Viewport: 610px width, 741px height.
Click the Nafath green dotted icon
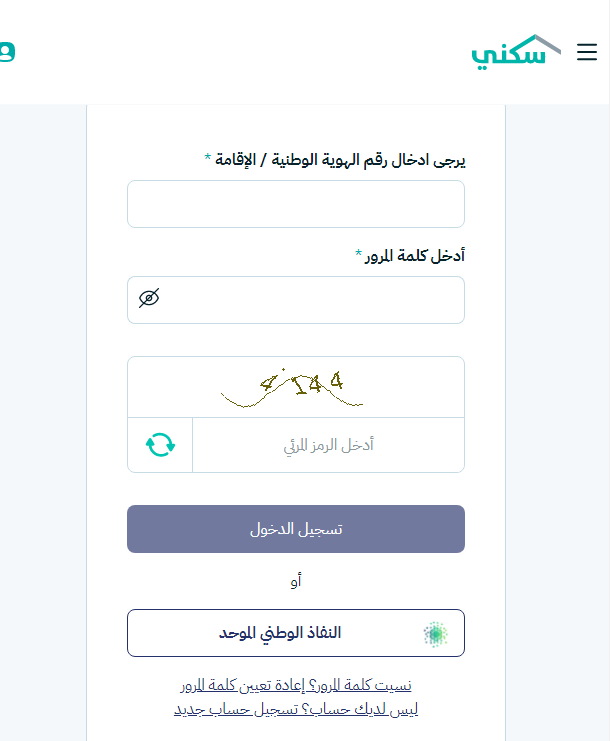pos(435,633)
